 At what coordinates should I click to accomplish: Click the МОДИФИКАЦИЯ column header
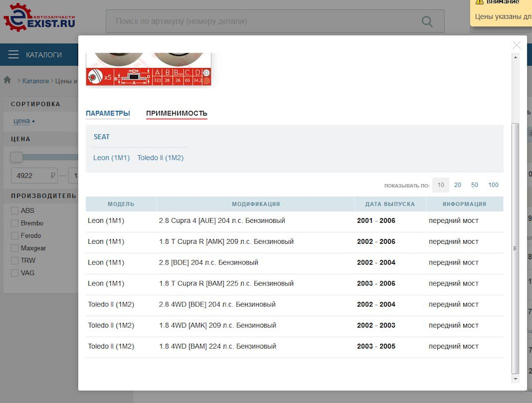click(256, 204)
